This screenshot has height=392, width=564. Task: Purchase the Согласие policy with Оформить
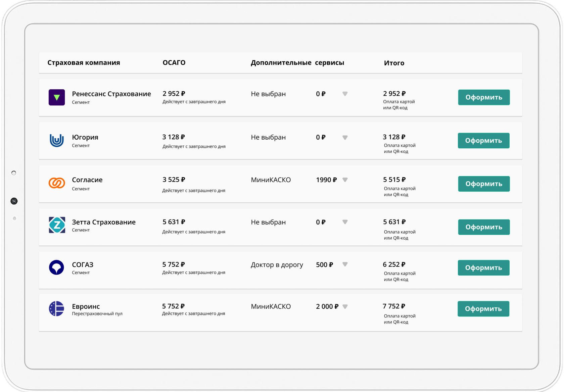(x=484, y=184)
